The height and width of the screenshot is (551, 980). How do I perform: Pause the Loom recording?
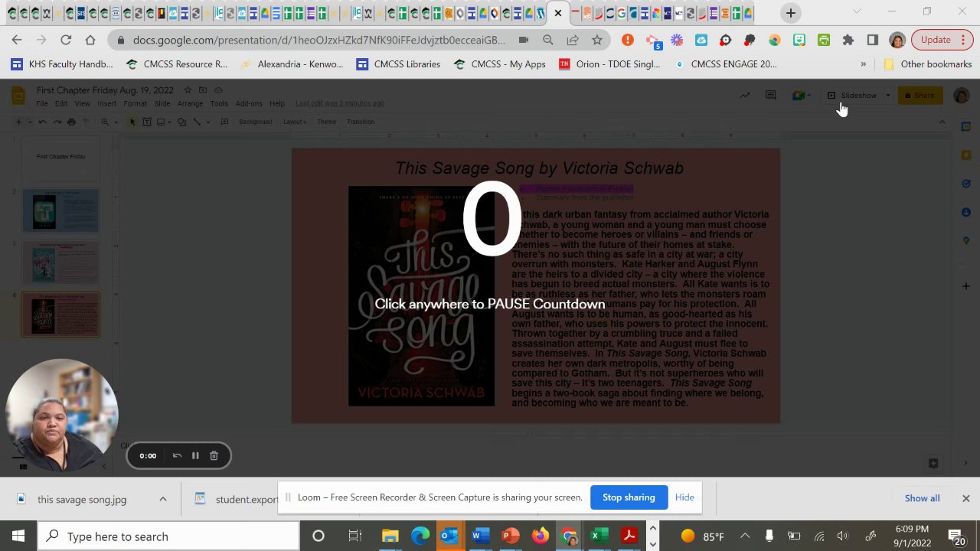point(195,455)
